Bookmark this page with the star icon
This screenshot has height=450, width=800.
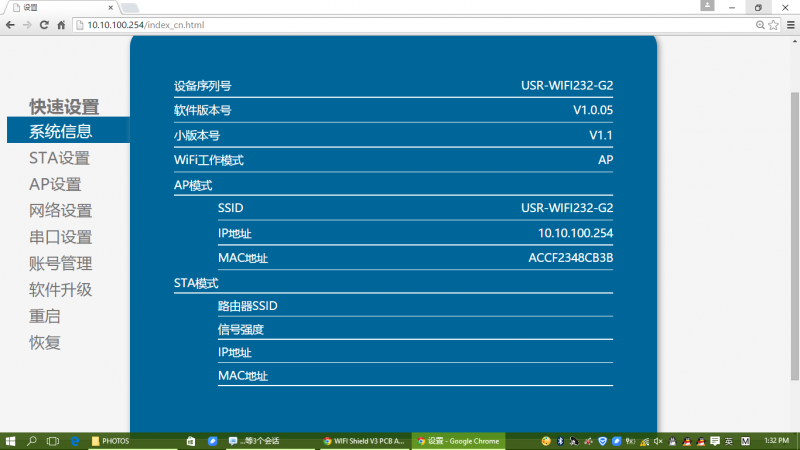point(773,25)
